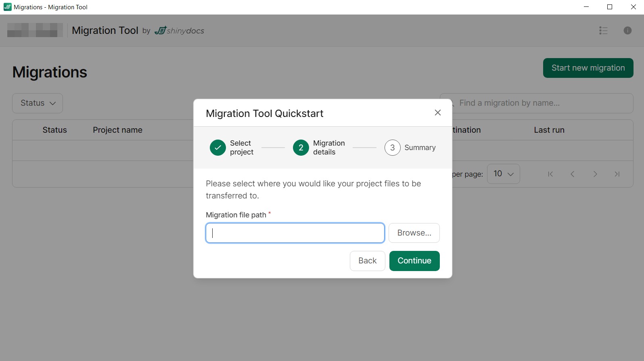Sort by Last run column header
The width and height of the screenshot is (644, 361).
point(549,130)
